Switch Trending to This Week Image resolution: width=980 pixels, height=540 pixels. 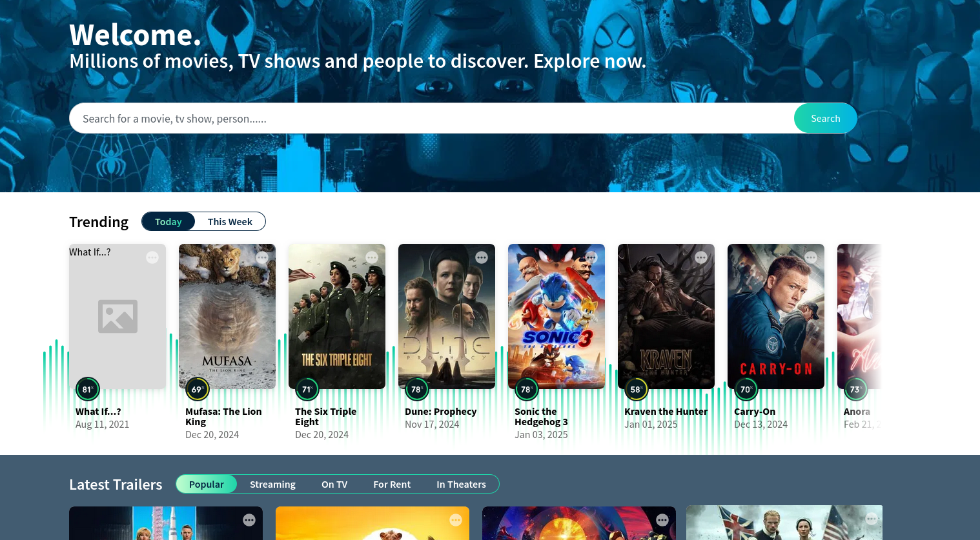click(230, 221)
